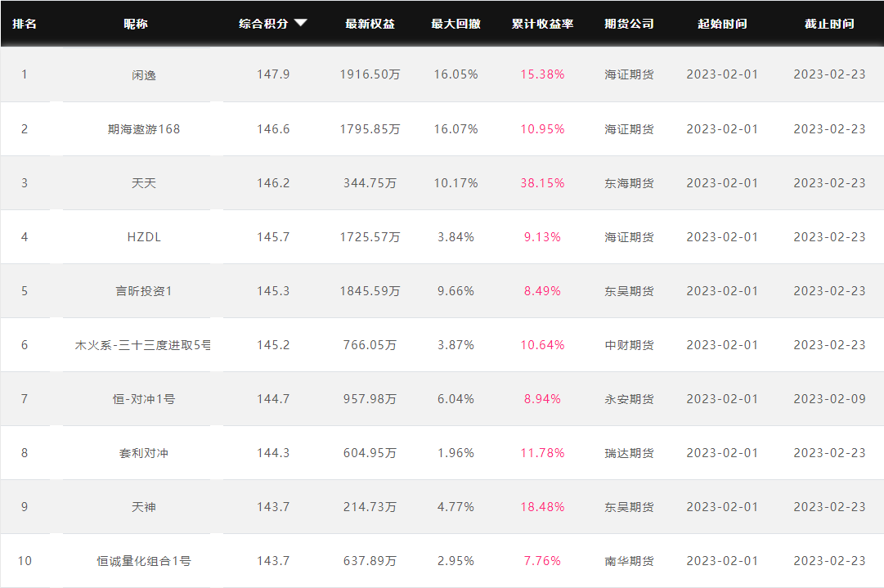Select return rate 10.95%
884x588 pixels.
tap(542, 129)
